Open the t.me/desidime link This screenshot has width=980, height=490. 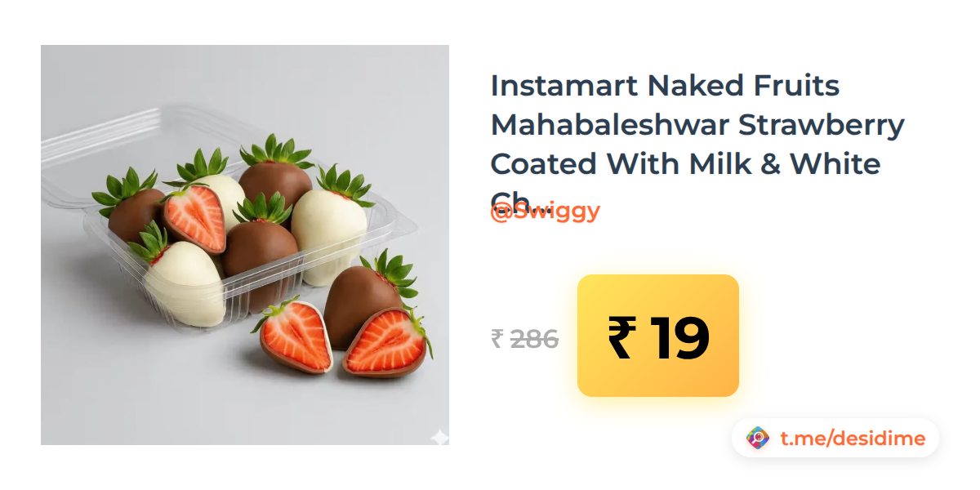click(x=853, y=439)
